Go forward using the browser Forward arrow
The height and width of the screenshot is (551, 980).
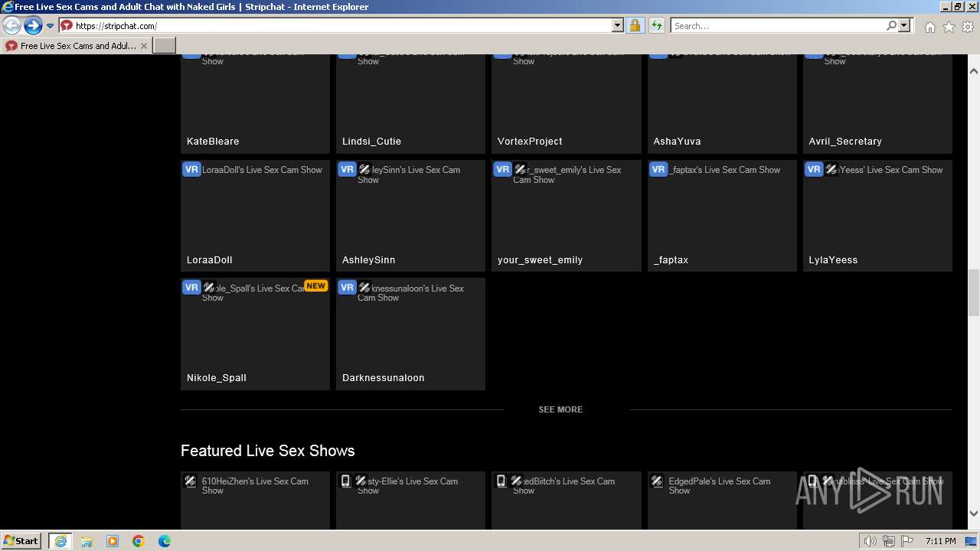tap(33, 26)
